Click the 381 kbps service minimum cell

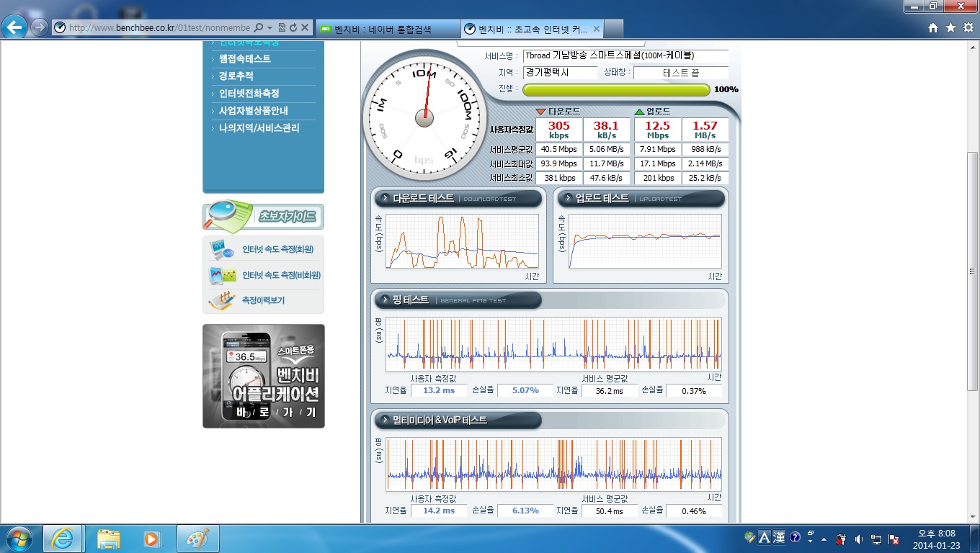(x=558, y=179)
